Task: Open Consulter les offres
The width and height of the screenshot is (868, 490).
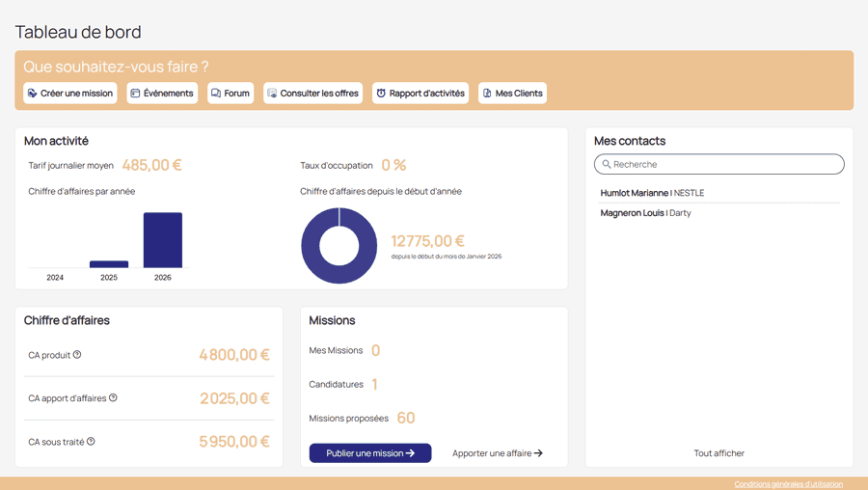Action: [312, 94]
